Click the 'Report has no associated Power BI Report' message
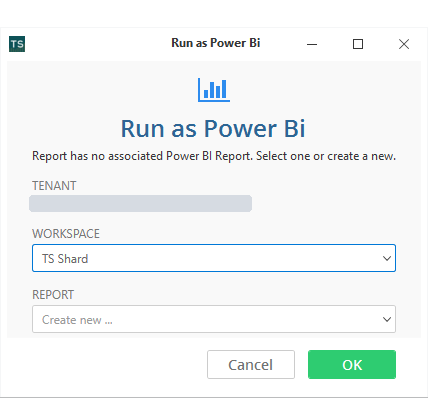The height and width of the screenshot is (412, 447). pyautogui.click(x=214, y=156)
